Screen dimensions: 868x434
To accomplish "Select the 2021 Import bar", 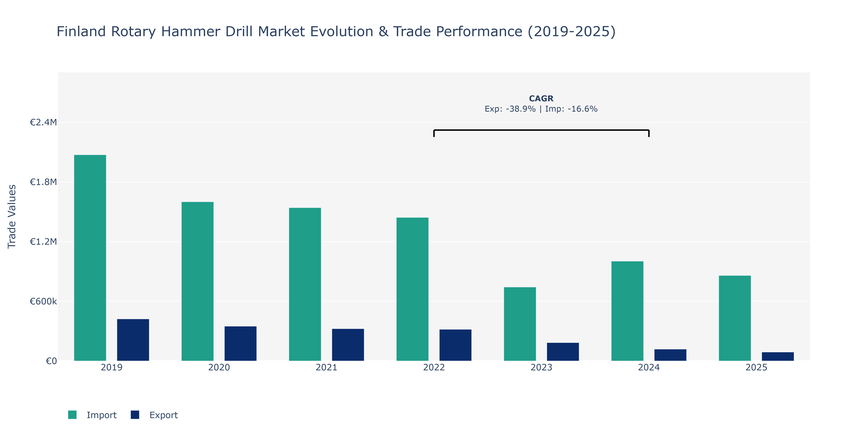I will click(x=305, y=284).
